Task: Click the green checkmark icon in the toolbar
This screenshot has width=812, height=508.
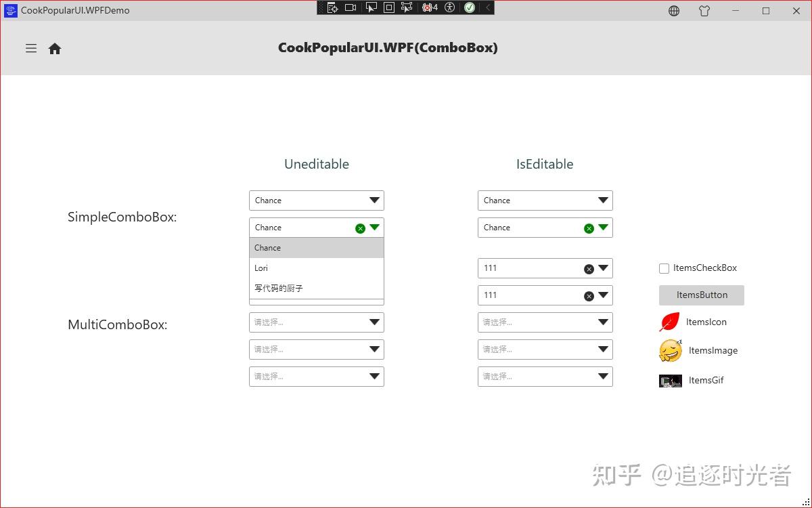Action: click(469, 7)
